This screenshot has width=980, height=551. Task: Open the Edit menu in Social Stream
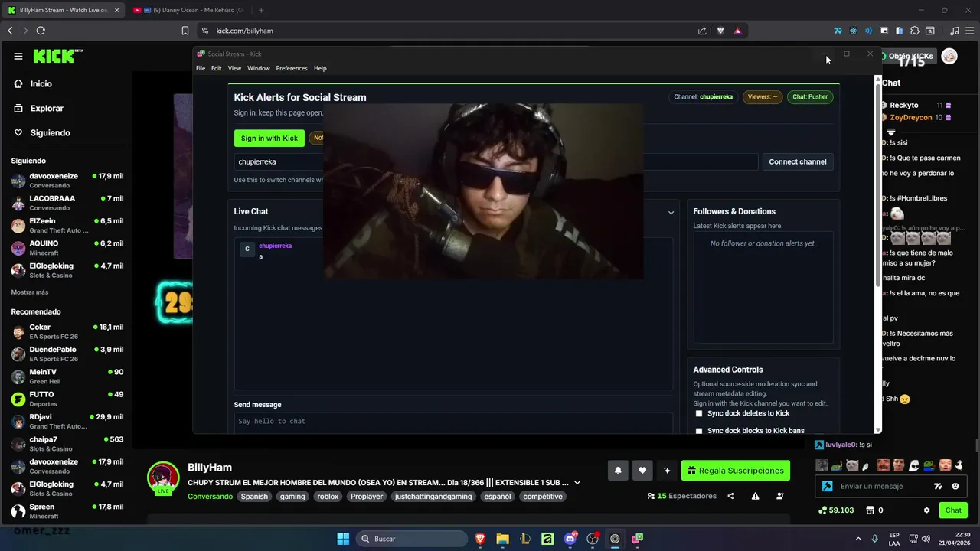point(217,68)
